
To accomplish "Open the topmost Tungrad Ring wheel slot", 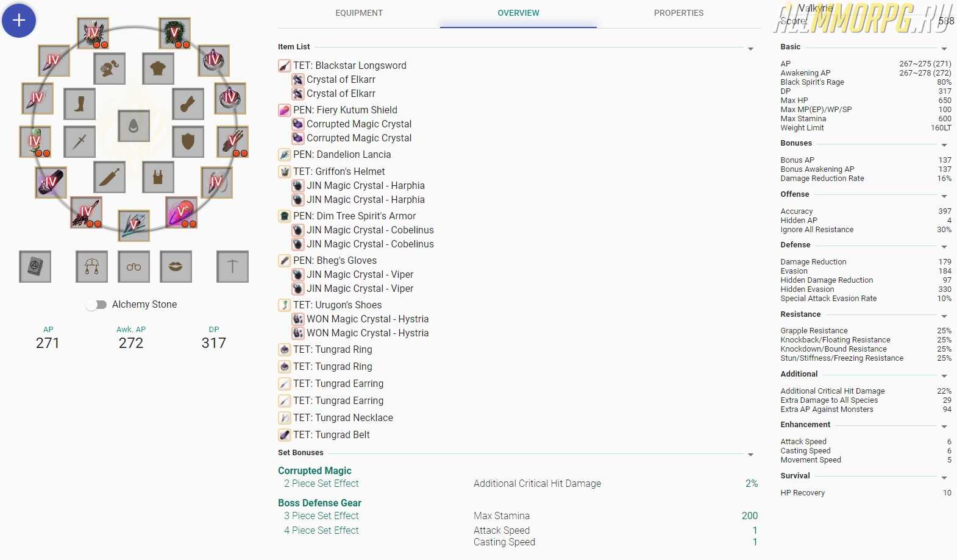I will point(214,60).
